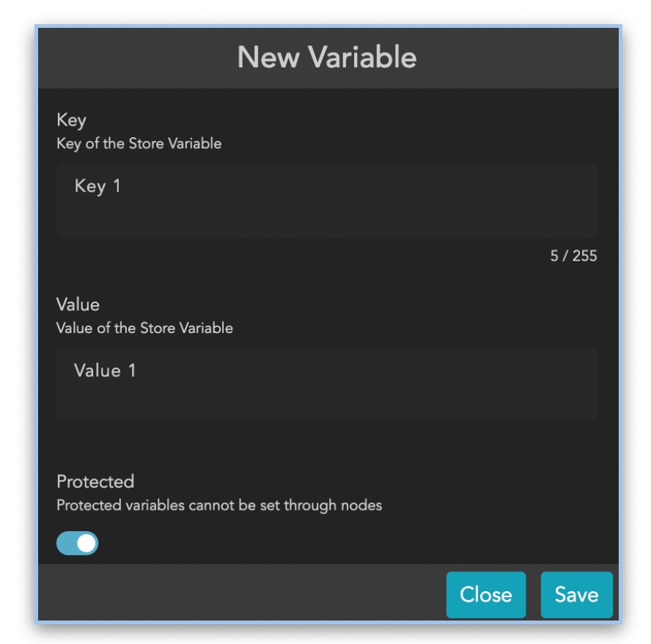The image size is (651, 644).
Task: Click the 5 / 255 character counter
Action: [x=573, y=256]
